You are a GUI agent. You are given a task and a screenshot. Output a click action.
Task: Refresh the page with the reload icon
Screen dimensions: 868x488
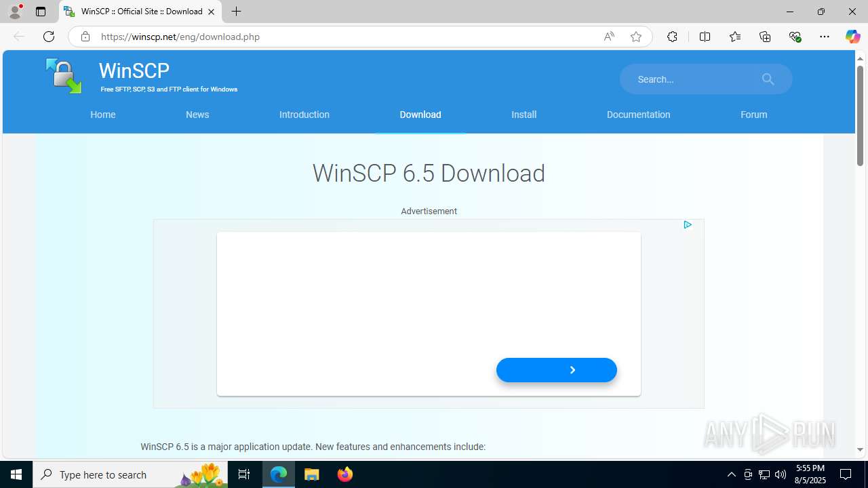[x=49, y=37]
